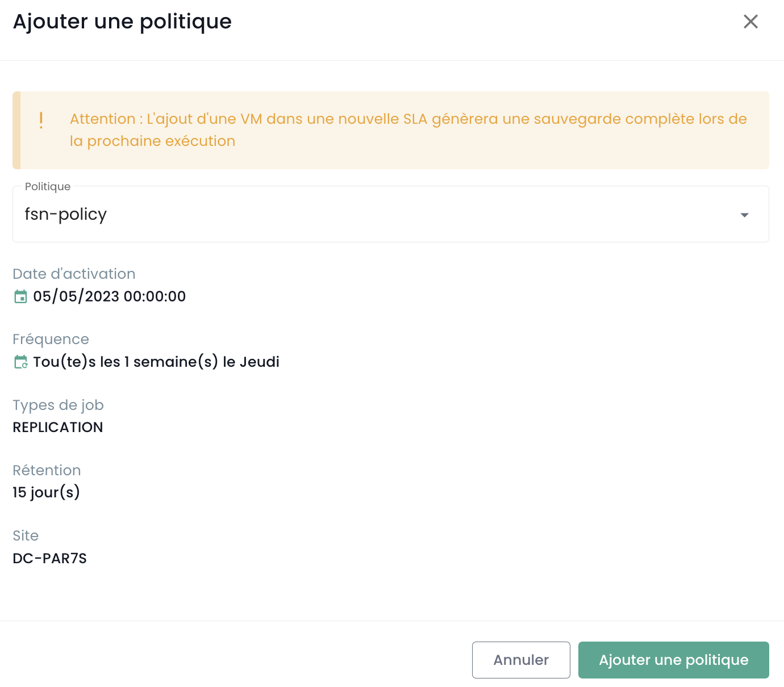Expand the Politique dropdown arrow
The width and height of the screenshot is (784, 687).
click(x=744, y=215)
